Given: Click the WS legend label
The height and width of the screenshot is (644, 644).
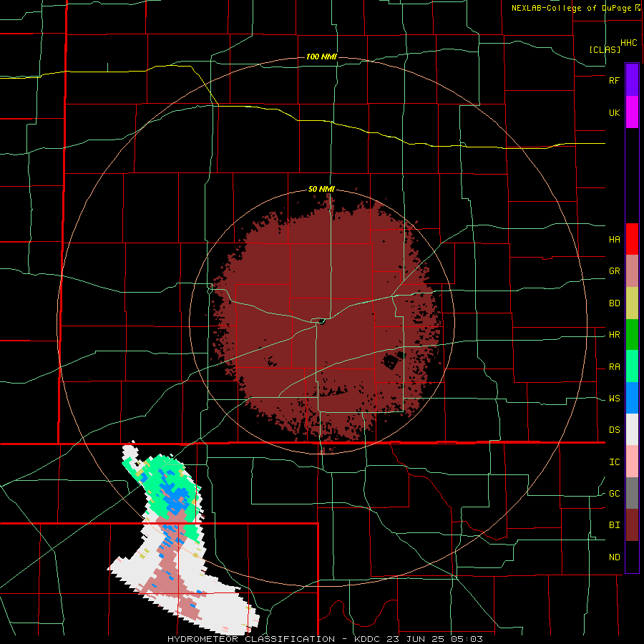Looking at the screenshot, I should point(614,399).
